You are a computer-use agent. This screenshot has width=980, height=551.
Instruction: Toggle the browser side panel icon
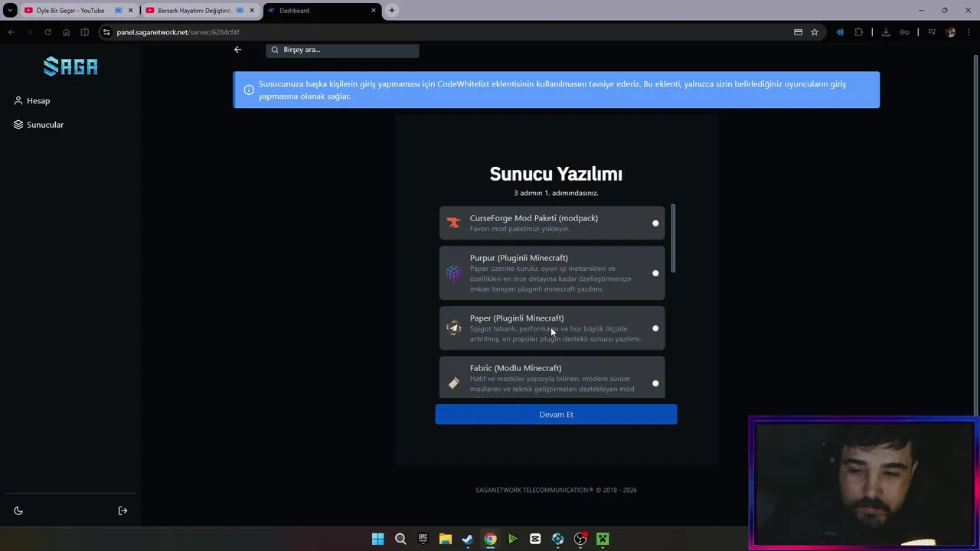pos(84,32)
